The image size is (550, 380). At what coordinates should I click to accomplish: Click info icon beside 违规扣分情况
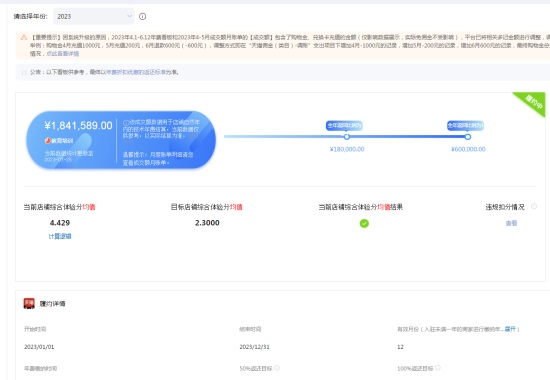click(x=534, y=206)
